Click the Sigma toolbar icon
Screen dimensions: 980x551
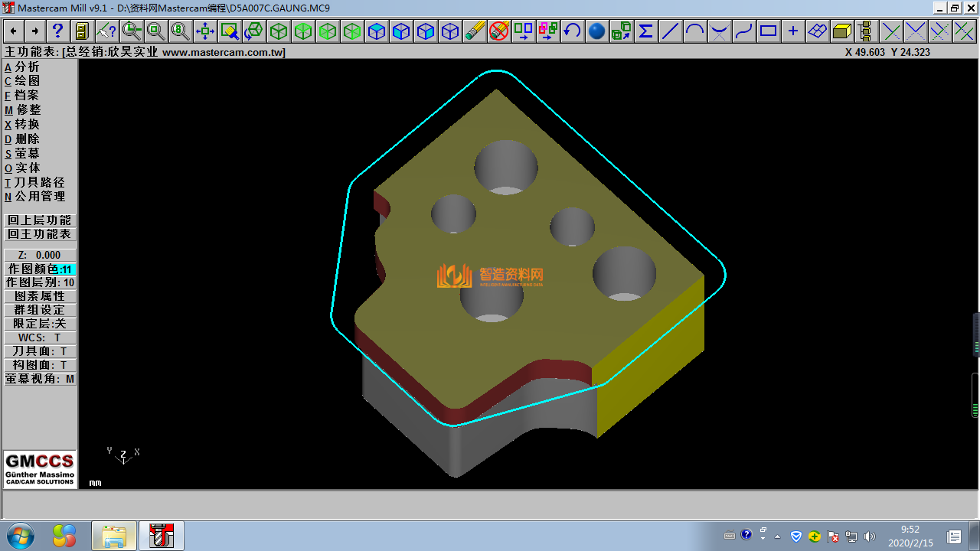point(645,31)
